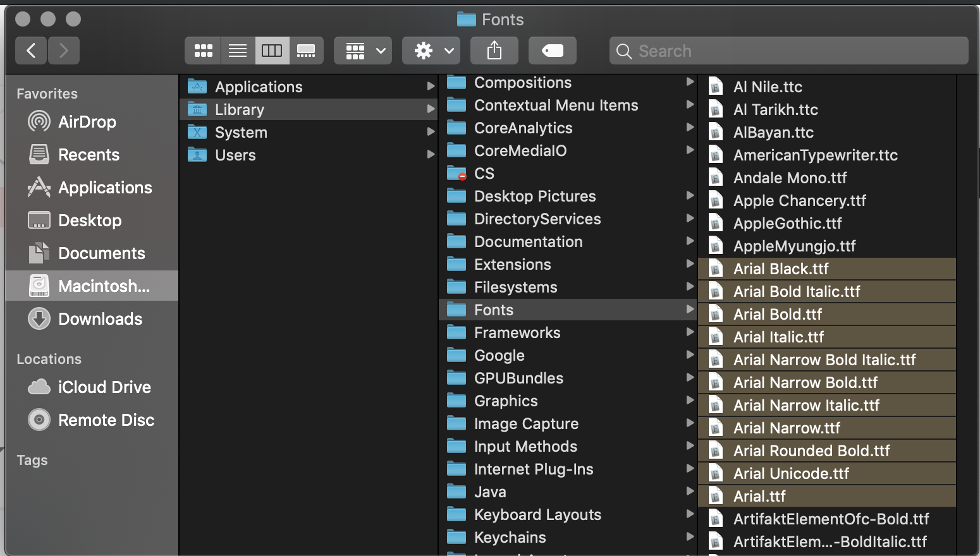Expand the System folder arrow

[x=431, y=132]
